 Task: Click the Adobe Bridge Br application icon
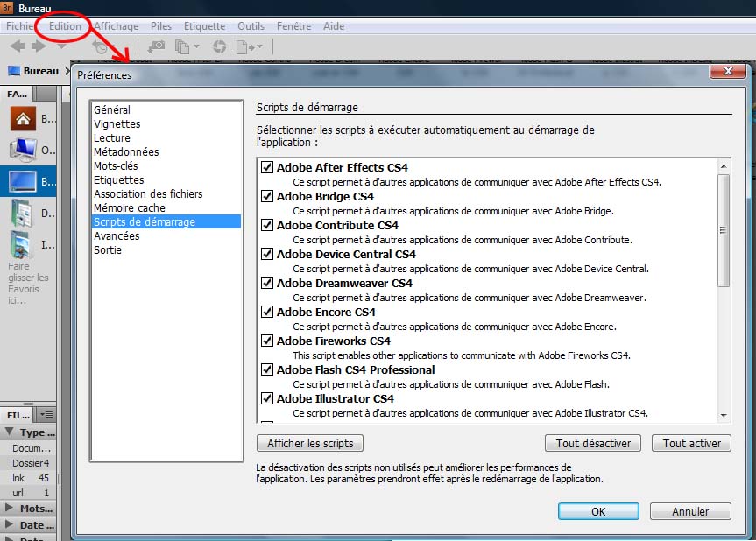(7, 7)
